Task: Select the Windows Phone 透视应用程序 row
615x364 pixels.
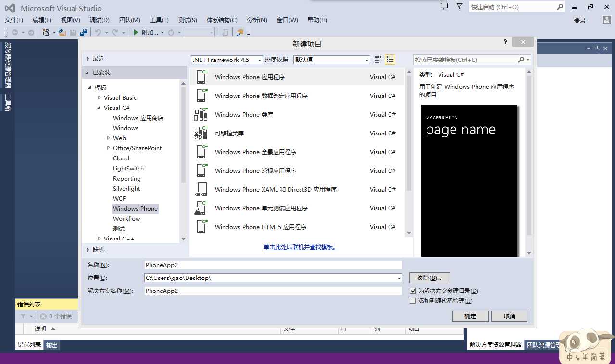Action: coord(297,170)
